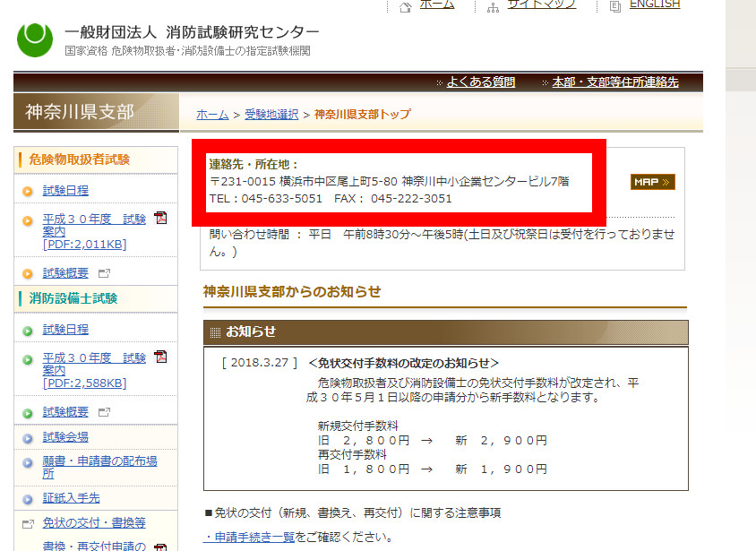Click external-link icon before 免状の交付・書換等
The height and width of the screenshot is (551, 756).
pos(28,523)
